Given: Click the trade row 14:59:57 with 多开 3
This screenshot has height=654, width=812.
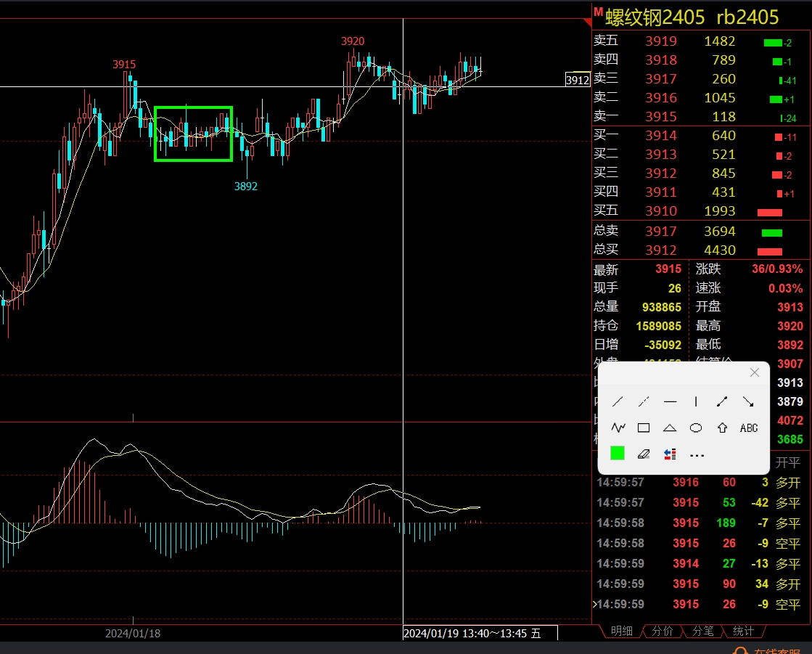Looking at the screenshot, I should 699,483.
